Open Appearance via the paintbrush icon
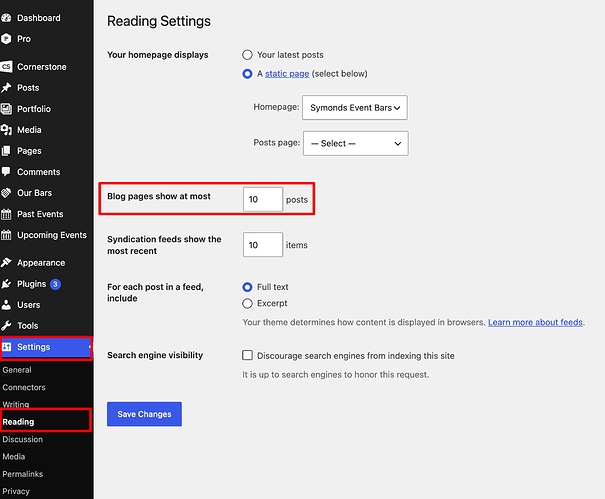Image resolution: width=605 pixels, height=499 pixels. [x=6, y=262]
